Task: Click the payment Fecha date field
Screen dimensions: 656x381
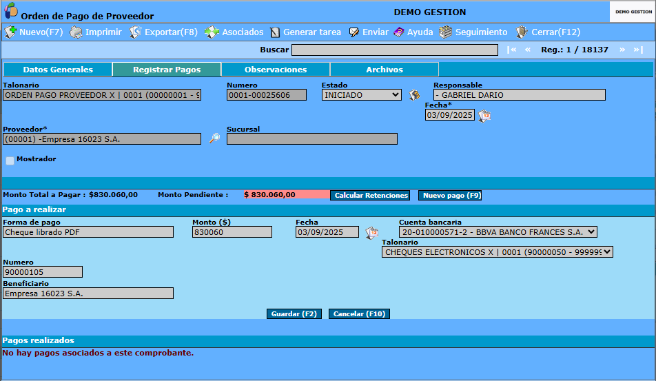Action: click(327, 232)
